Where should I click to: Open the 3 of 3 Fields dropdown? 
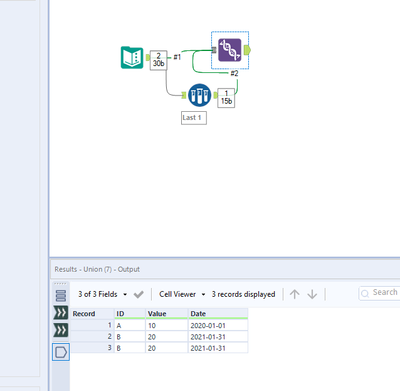coord(102,294)
